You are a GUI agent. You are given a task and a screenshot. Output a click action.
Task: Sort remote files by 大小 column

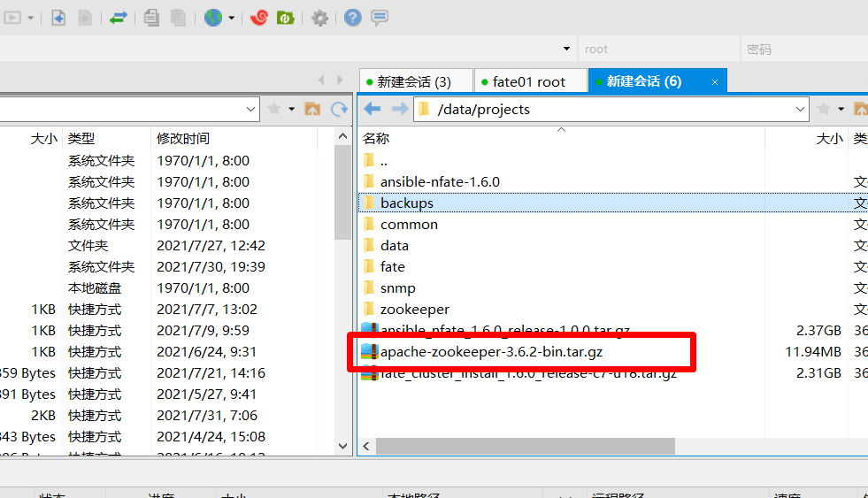coord(830,138)
